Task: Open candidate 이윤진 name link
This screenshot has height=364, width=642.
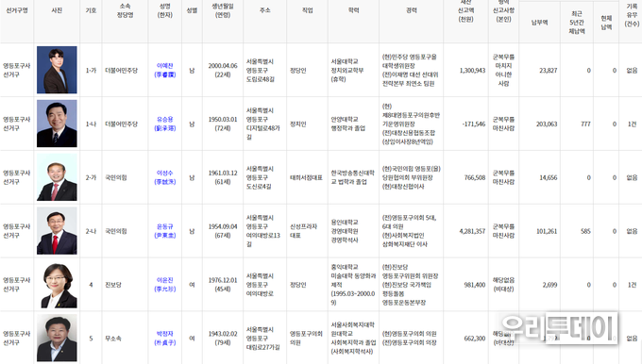Action: [165, 284]
